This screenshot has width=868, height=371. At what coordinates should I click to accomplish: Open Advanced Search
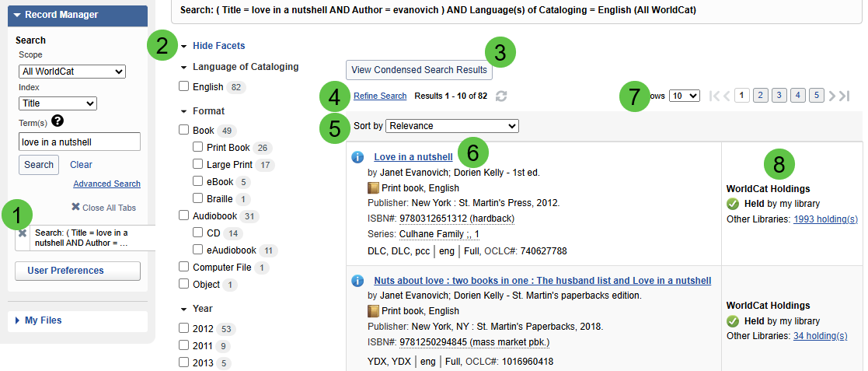106,184
